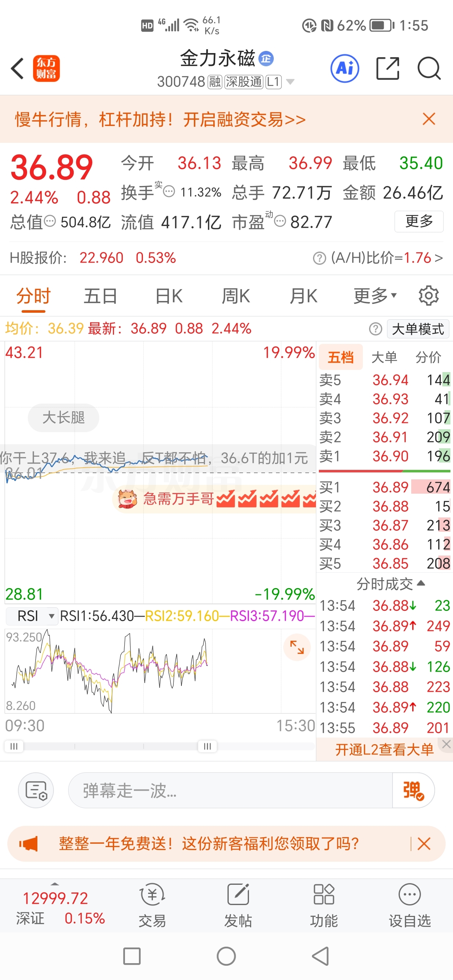Close the 融资交易 promotion banner
The width and height of the screenshot is (453, 980).
pyautogui.click(x=429, y=119)
